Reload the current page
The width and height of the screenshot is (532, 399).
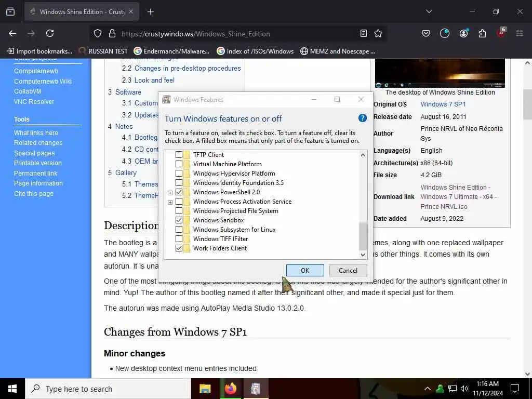click(x=50, y=33)
